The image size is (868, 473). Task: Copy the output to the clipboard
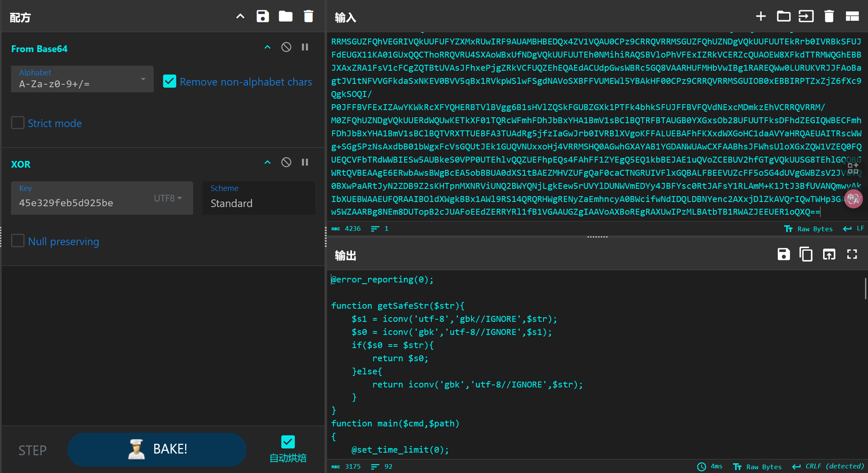click(x=806, y=254)
